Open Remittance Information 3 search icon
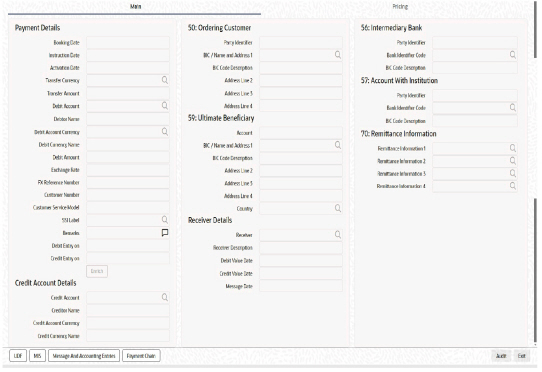This screenshot has width=542, height=372. coord(513,173)
